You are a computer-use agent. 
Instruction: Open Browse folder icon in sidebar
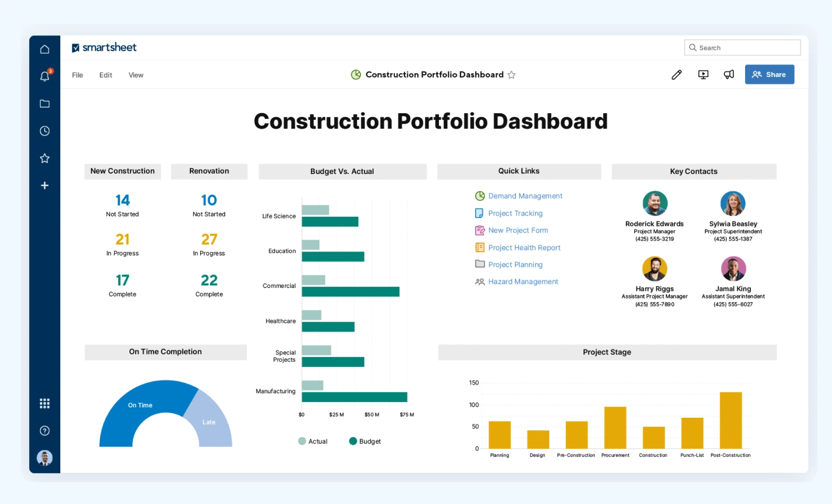[45, 103]
